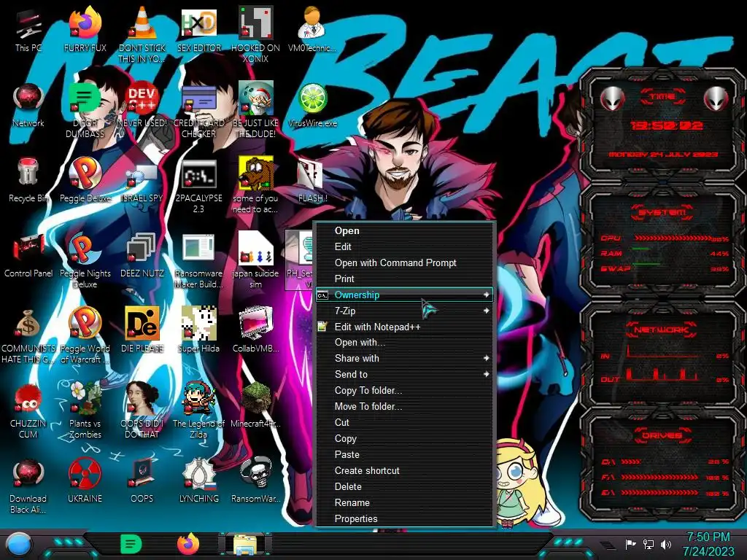Select Move To folder... entry
The image size is (747, 560).
pos(404,406)
